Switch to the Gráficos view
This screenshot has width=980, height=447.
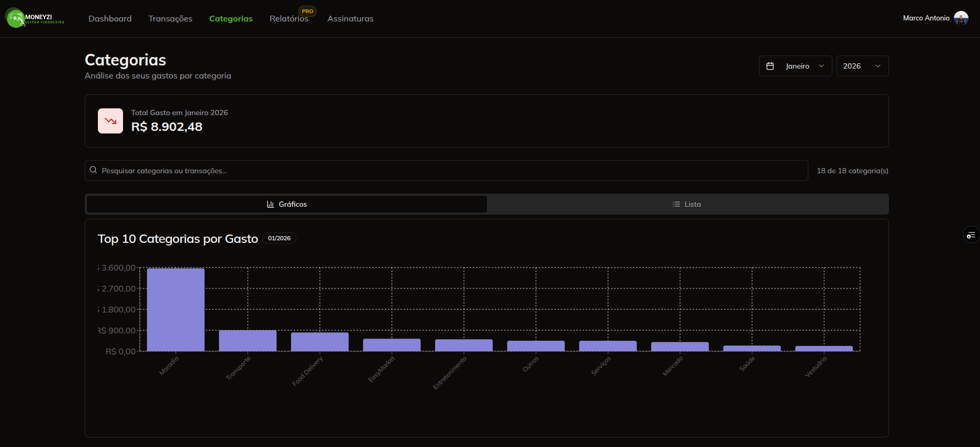coord(287,204)
